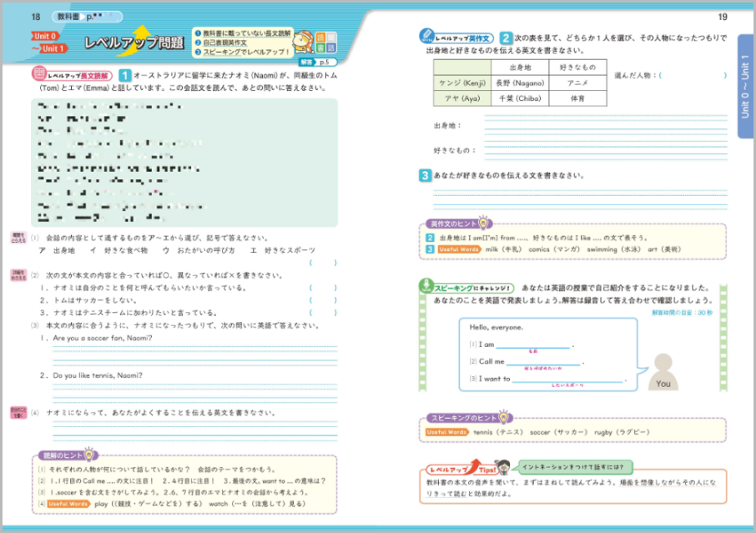Click the pink tag beside question (4)
The image size is (756, 533).
point(18,413)
